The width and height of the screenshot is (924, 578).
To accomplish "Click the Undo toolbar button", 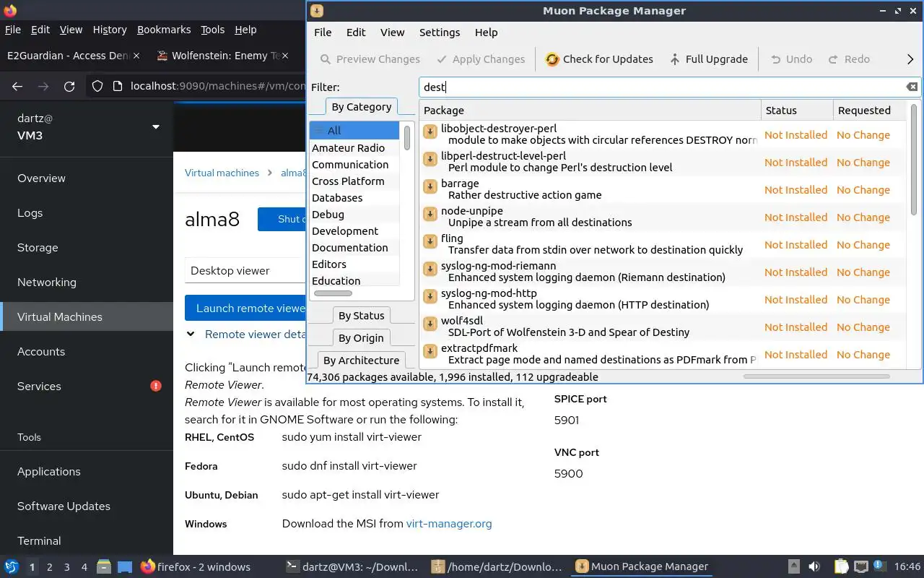I will coord(791,59).
